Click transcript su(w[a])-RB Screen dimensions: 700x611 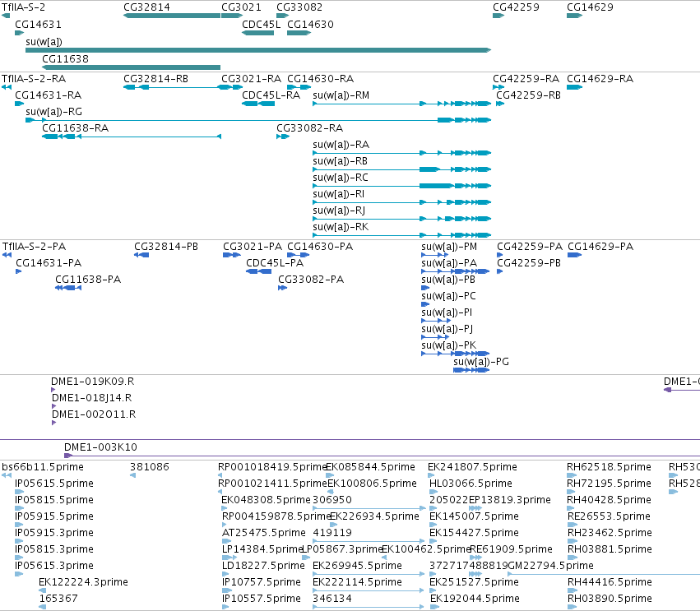point(401,169)
